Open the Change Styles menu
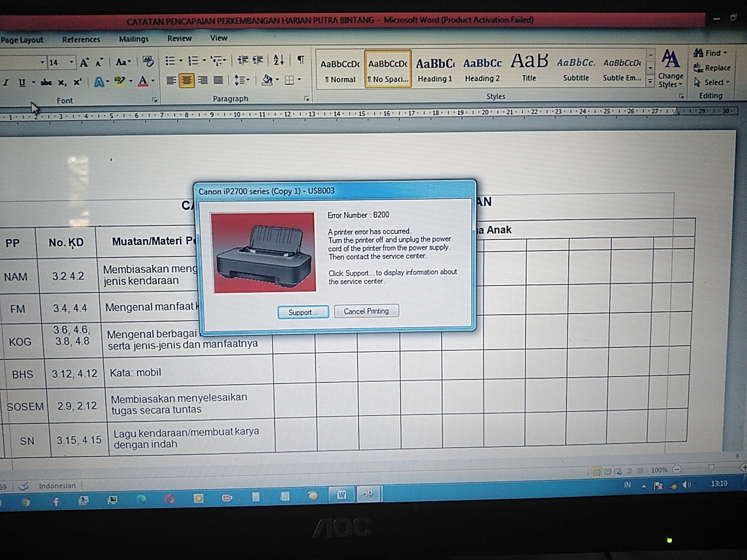747x560 pixels. coord(671,69)
